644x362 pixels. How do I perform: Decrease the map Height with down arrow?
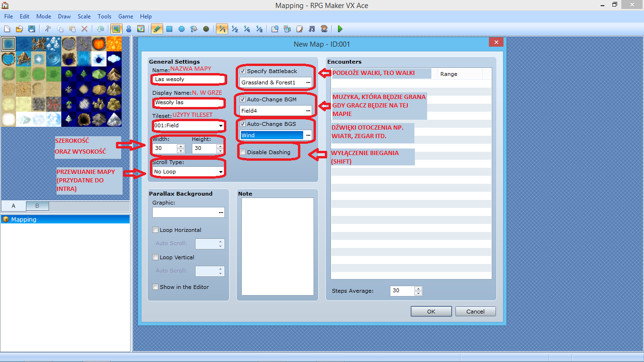(x=220, y=150)
